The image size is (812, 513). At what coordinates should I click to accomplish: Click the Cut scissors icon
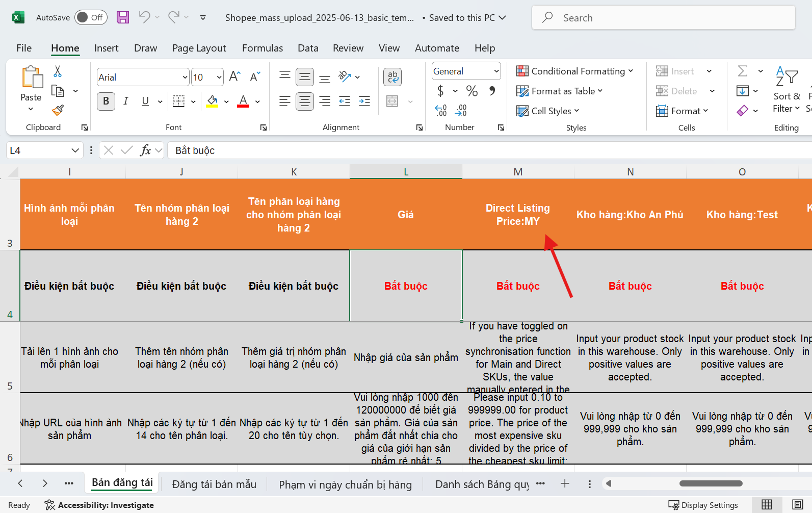(x=58, y=71)
